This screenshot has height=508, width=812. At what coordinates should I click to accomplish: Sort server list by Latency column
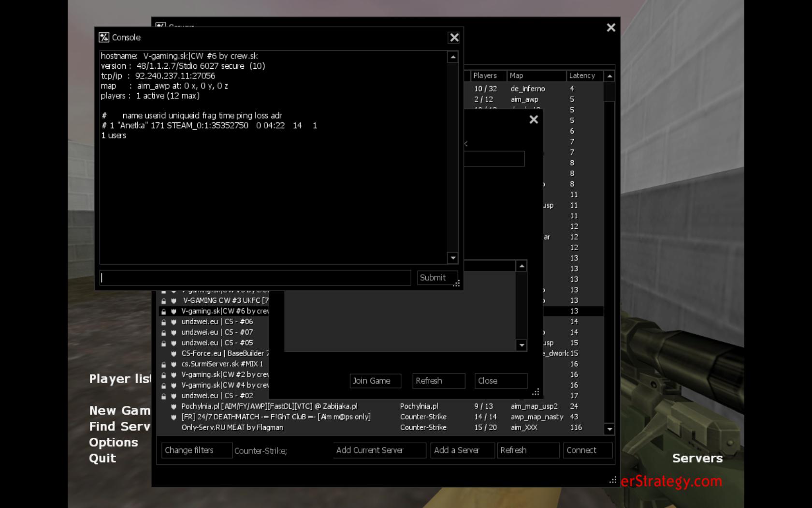point(584,75)
